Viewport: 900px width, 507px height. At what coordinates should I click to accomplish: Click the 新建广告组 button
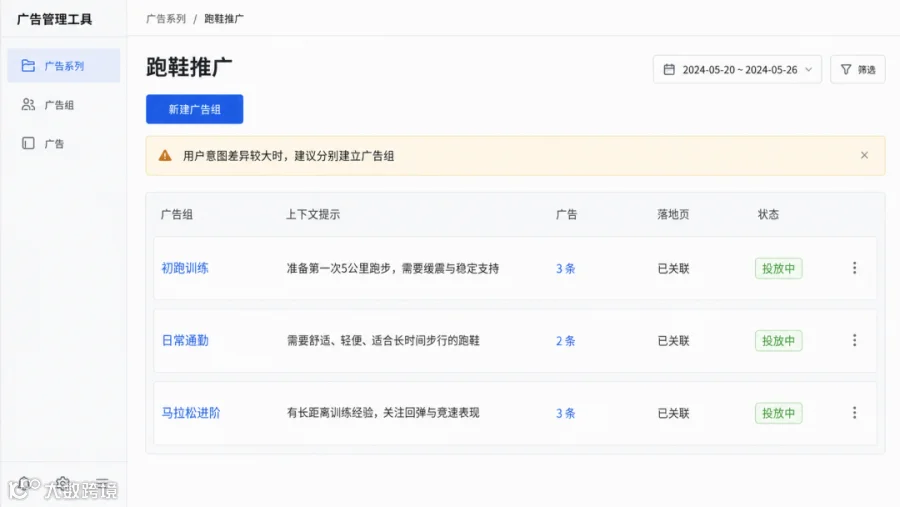[195, 109]
